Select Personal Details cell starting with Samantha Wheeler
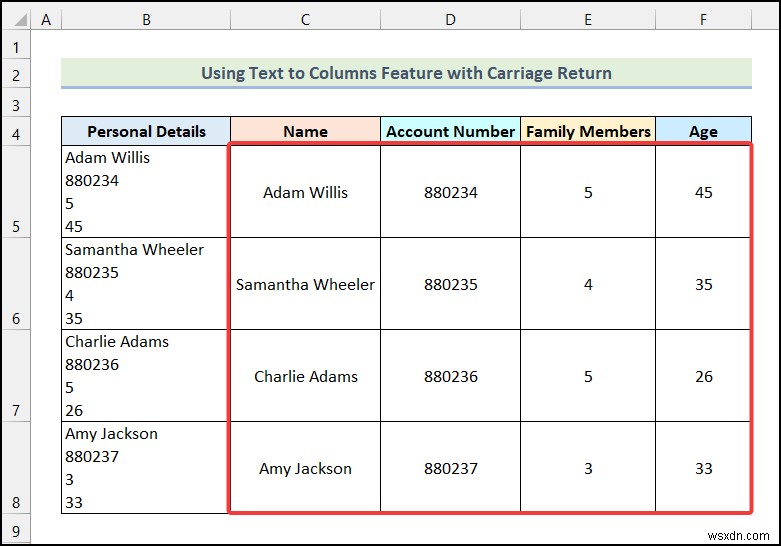 coord(146,283)
